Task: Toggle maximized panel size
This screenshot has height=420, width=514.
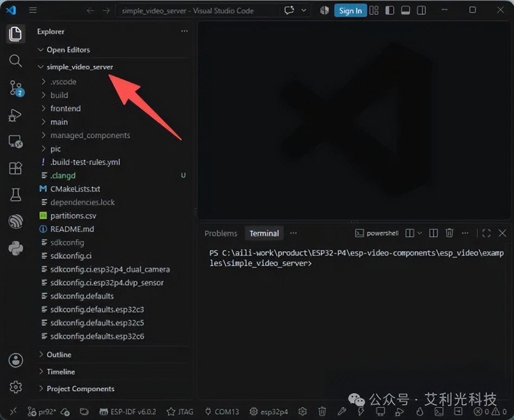Action: click(x=487, y=233)
